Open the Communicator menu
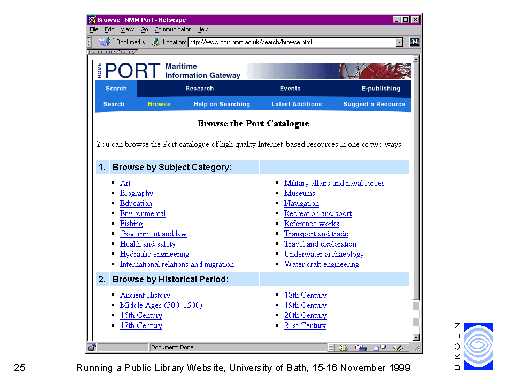This screenshot has height=384, width=512. tap(173, 29)
